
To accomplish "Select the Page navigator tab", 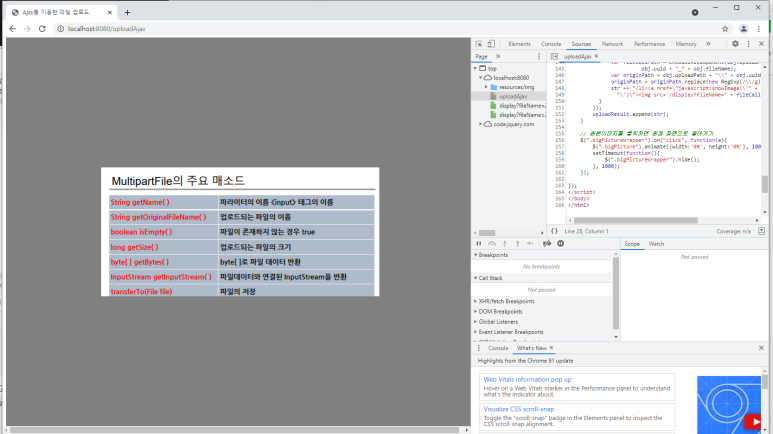I will pos(482,57).
